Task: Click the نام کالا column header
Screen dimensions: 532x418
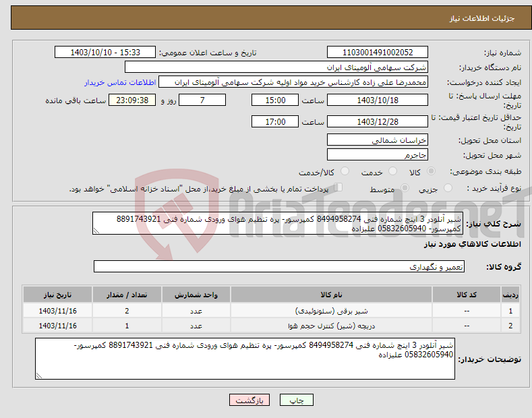Action: click(331, 295)
